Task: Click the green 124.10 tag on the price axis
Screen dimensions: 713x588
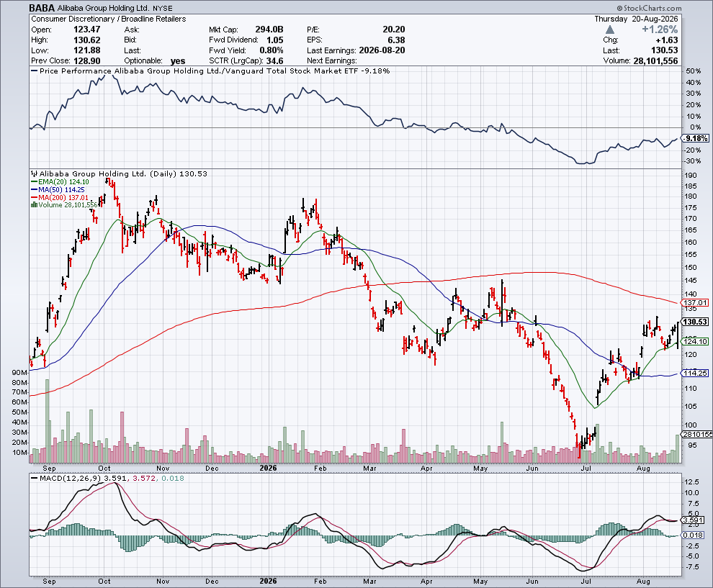Action: [x=695, y=341]
